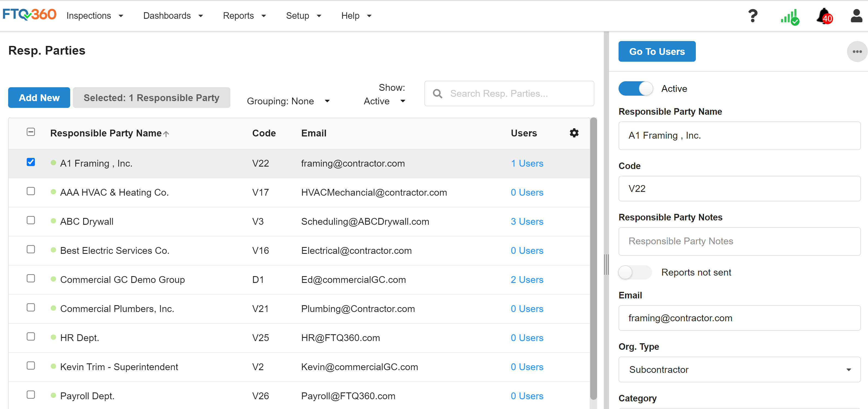868x409 pixels.
Task: Open the 1 Users link for A1 Framing
Action: [527, 164]
